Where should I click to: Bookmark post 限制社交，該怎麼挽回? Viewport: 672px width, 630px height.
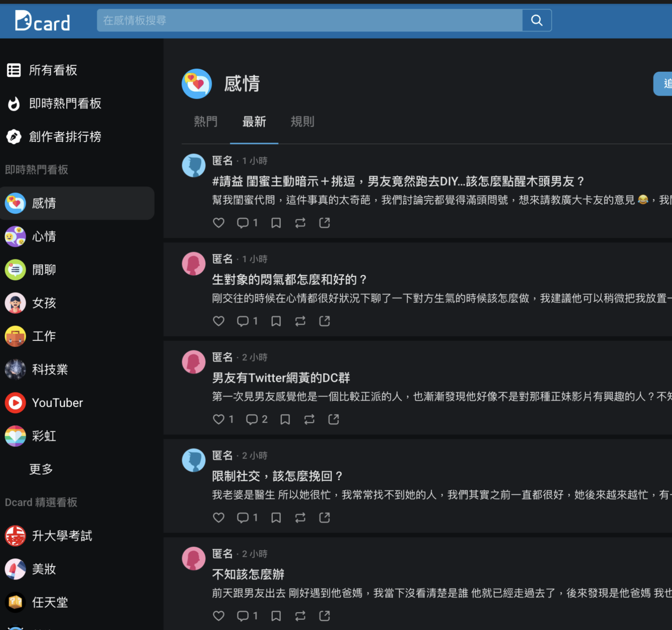click(276, 518)
